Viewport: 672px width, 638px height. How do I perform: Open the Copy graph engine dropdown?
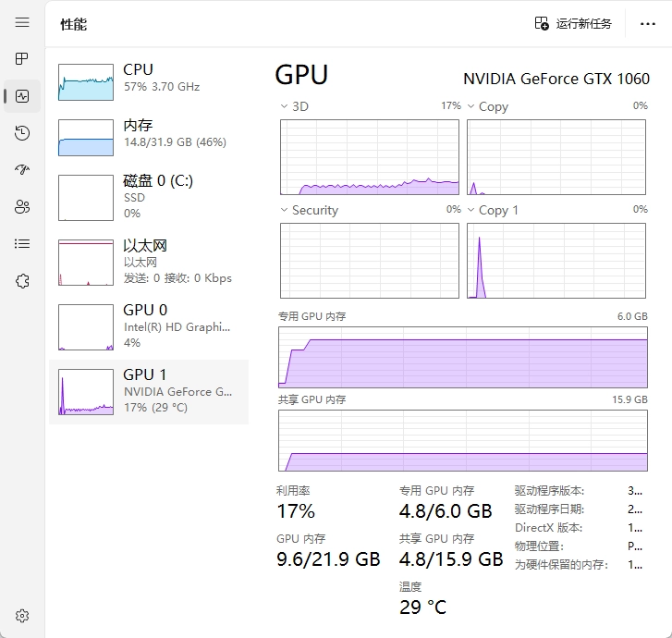[x=487, y=106]
